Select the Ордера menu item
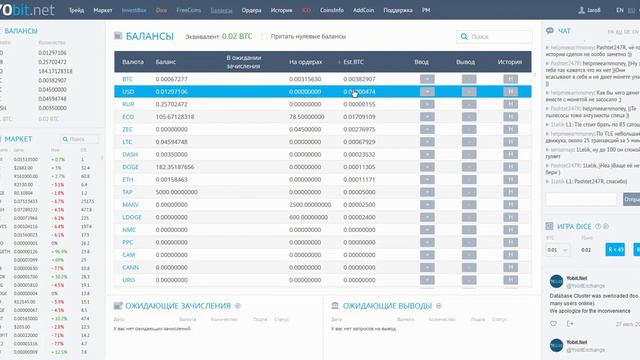Screen dimensions: 640x360 (251, 10)
